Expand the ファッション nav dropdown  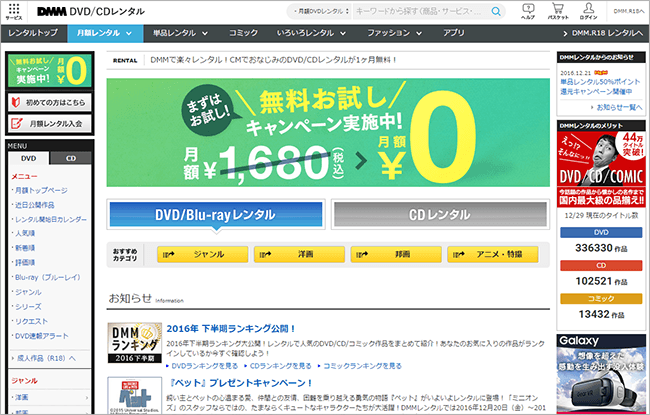tap(394, 33)
